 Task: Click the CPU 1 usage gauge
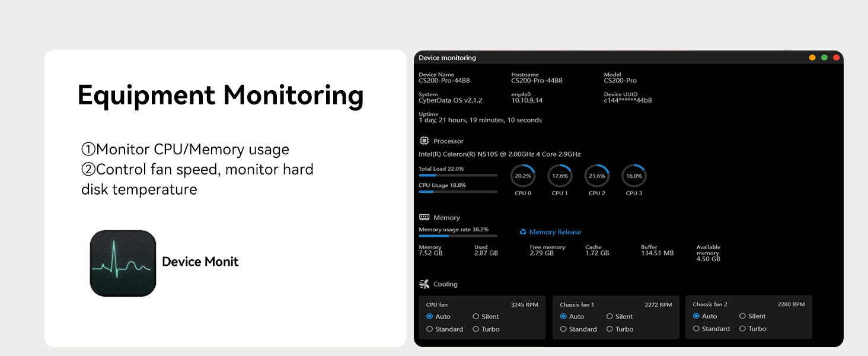point(560,176)
